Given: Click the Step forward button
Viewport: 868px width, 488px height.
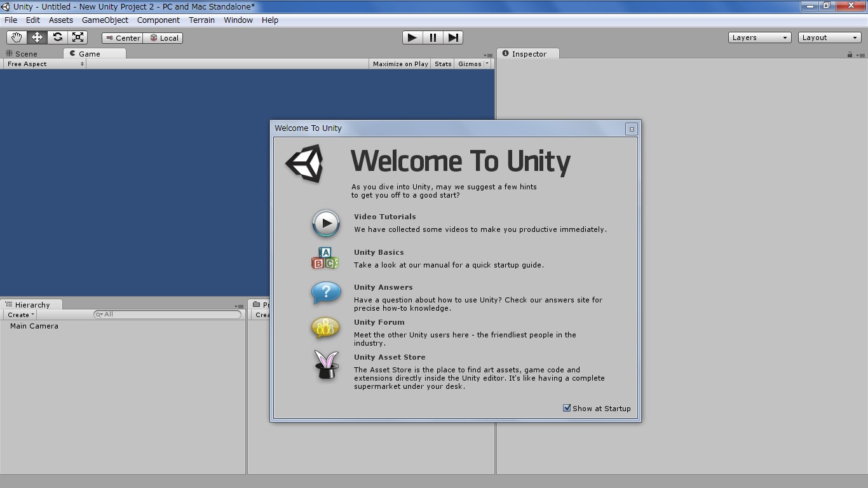Looking at the screenshot, I should pyautogui.click(x=453, y=37).
